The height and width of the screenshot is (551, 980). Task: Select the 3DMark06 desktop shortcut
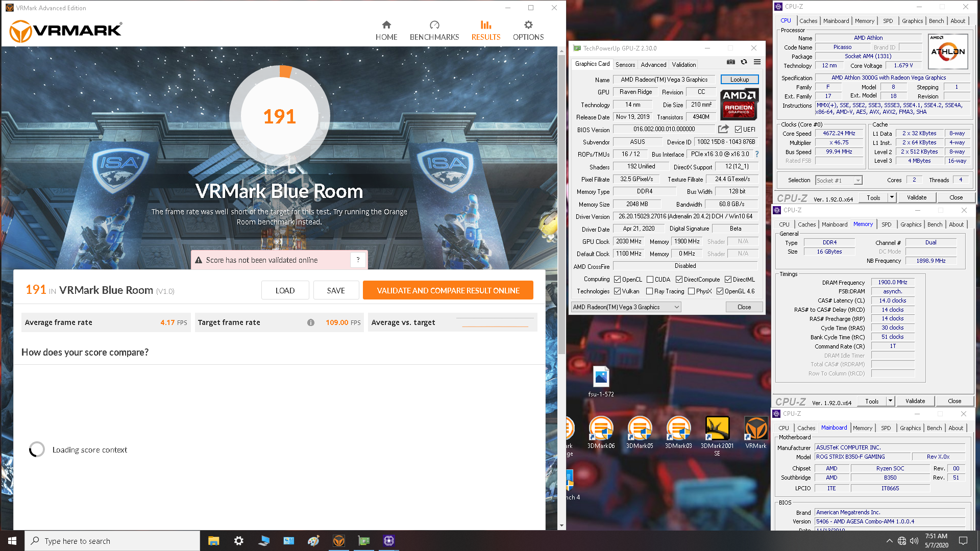[601, 433]
